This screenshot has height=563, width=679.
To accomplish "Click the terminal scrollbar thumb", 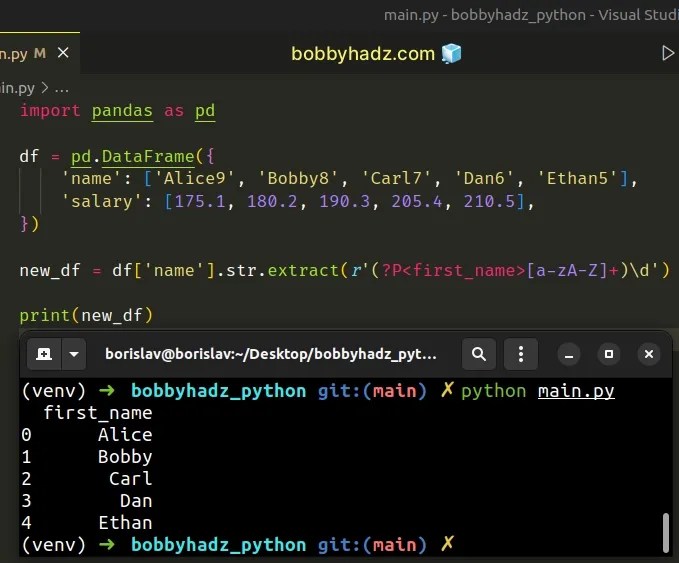I will click(666, 533).
